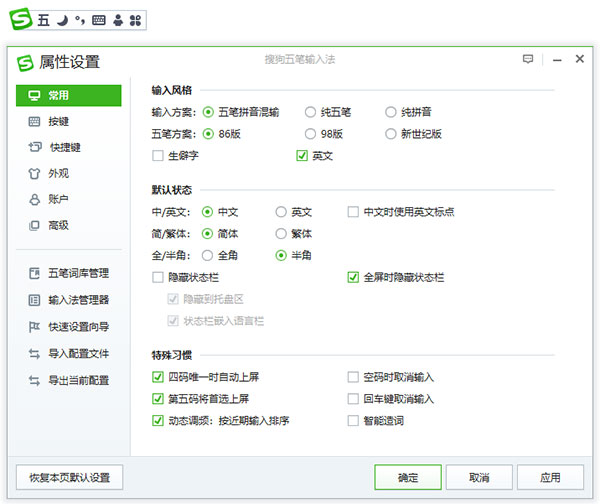Image resolution: width=600 pixels, height=504 pixels.
Task: Open 五笔词库管理 in the sidebar
Action: 68,273
